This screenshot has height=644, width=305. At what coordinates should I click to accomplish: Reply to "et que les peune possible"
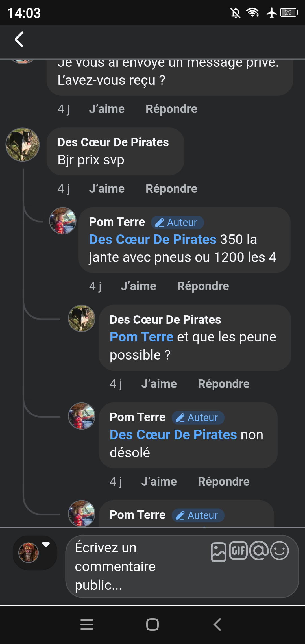(224, 384)
